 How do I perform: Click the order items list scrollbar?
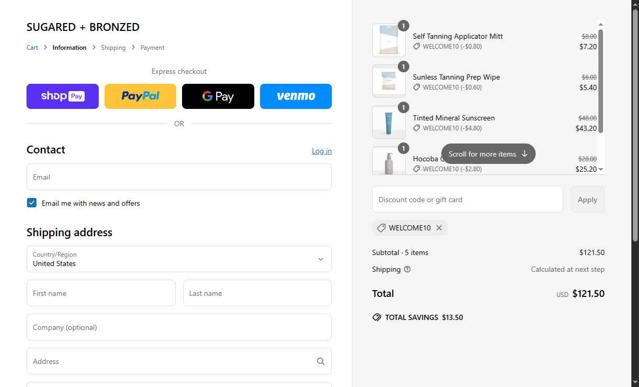pyautogui.click(x=600, y=81)
